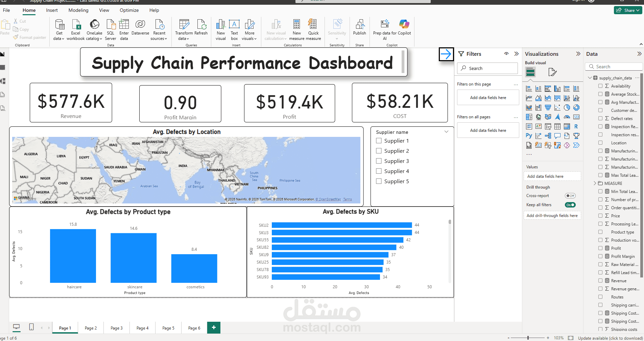Select the Slicer visual icon
The height and width of the screenshot is (341, 644).
548,126
